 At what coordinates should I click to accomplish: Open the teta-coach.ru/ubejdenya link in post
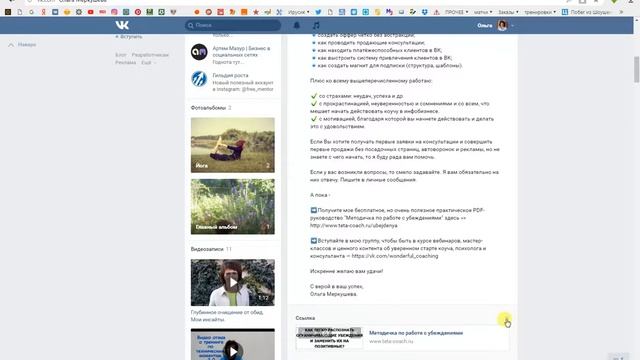click(353, 225)
